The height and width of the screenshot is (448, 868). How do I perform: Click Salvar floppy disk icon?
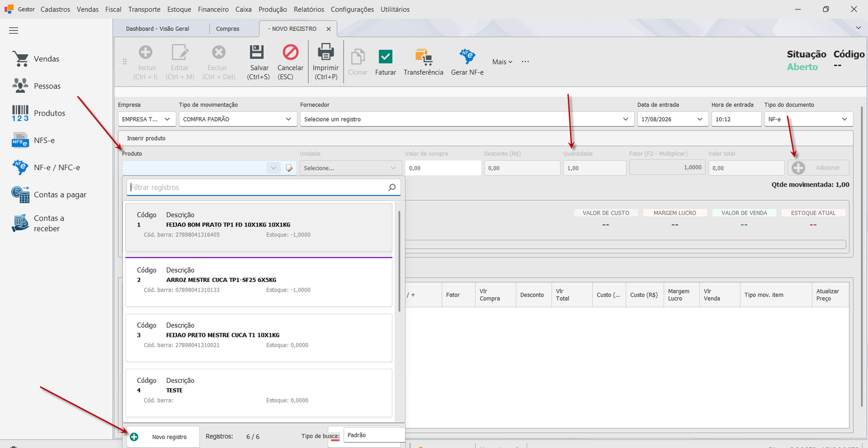point(257,52)
